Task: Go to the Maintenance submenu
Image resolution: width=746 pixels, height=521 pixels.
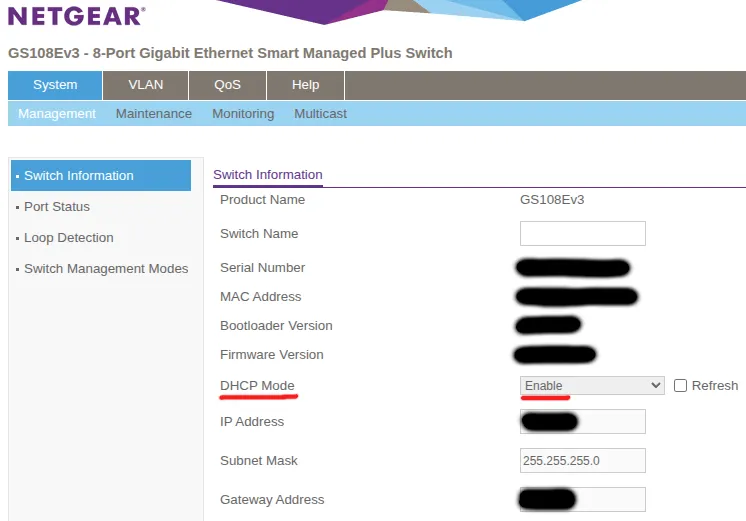Action: (x=154, y=114)
